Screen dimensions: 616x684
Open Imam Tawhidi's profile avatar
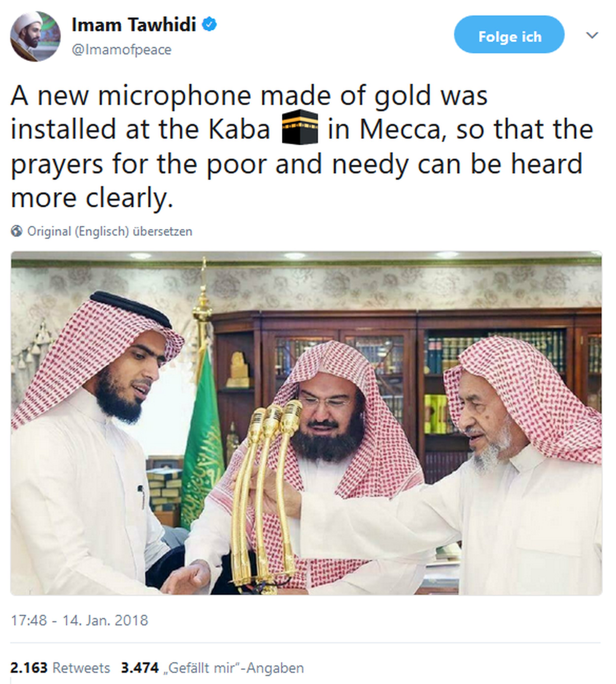[35, 36]
